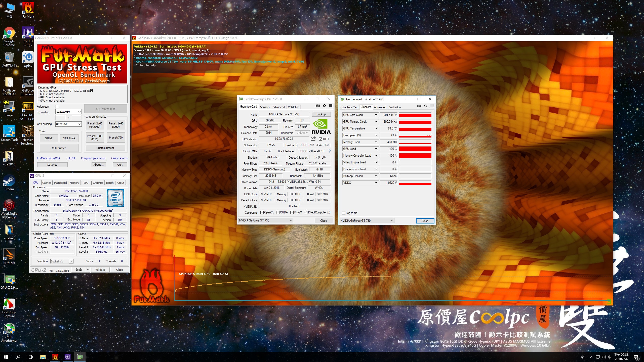Switch to CPU-Z Bench tab
This screenshot has height=362, width=644.
point(110,183)
